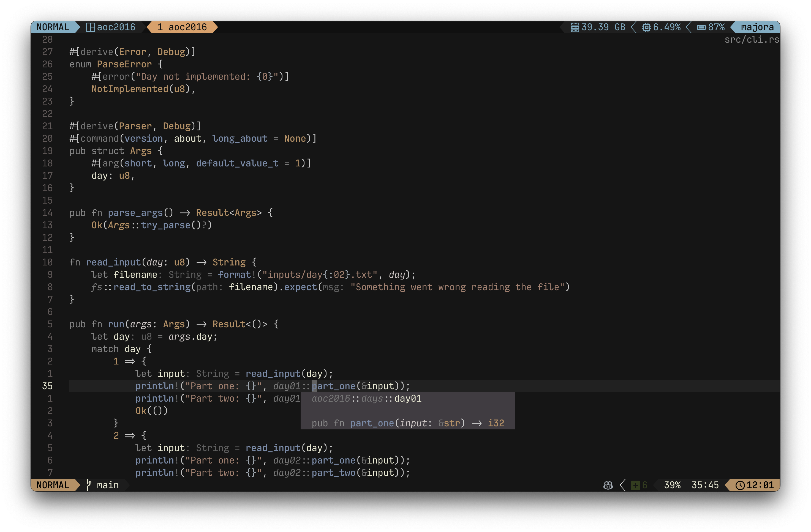Click the window-pane icon beside aoc2016 session
Screen dimensions: 811x532
pos(90,27)
